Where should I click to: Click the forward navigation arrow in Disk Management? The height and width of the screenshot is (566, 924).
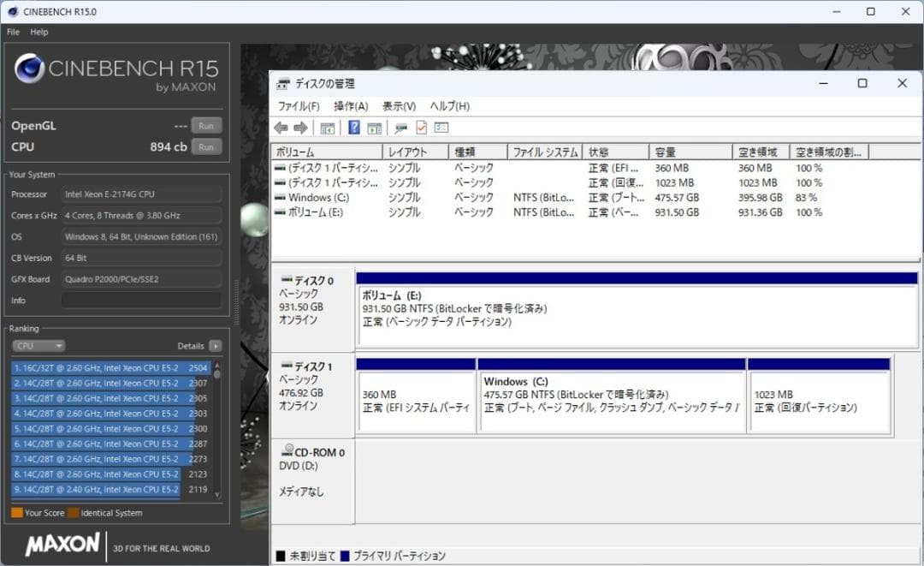coord(299,128)
